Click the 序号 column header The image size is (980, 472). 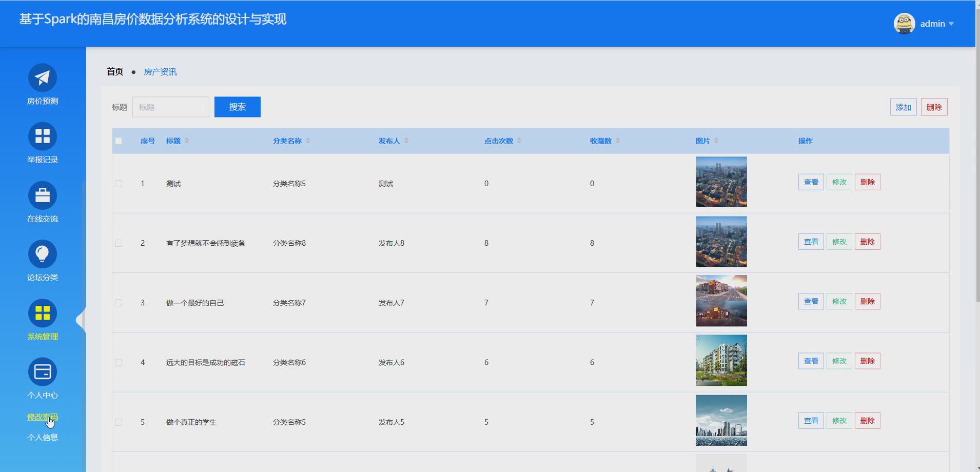point(148,141)
